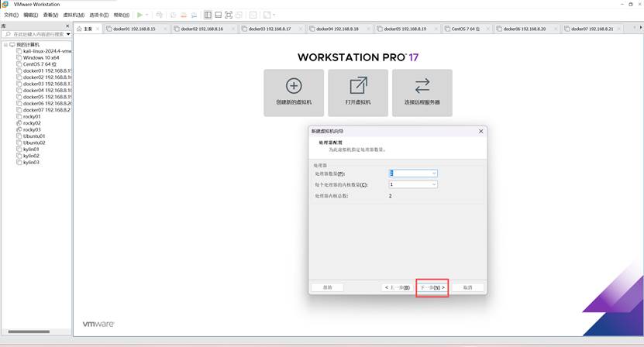Open the stretch display dropdown arrow in toolbar
Image resolution: width=644 pixels, height=347 pixels.
click(274, 15)
